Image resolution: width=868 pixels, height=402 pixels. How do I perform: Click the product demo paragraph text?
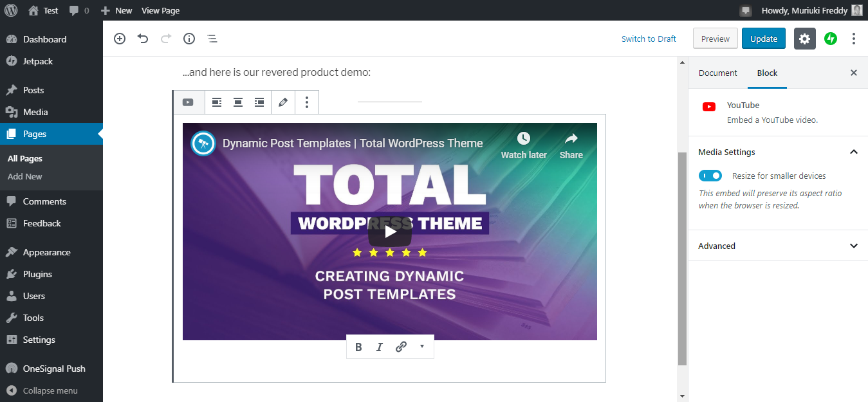click(x=277, y=72)
